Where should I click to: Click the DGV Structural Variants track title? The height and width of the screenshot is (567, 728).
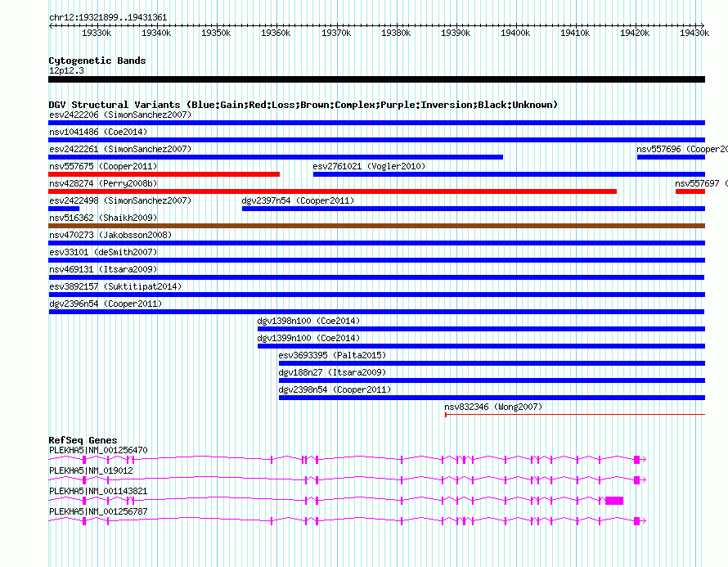pyautogui.click(x=303, y=105)
